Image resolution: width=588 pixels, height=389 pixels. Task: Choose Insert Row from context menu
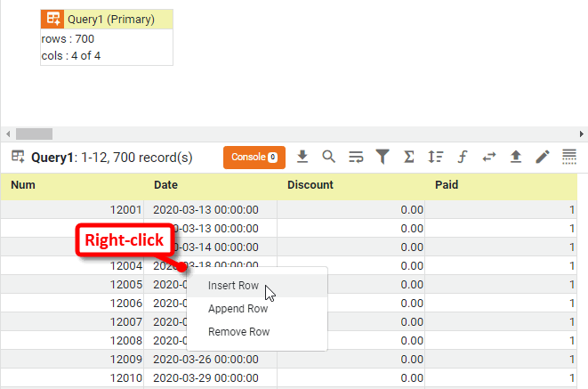point(233,286)
